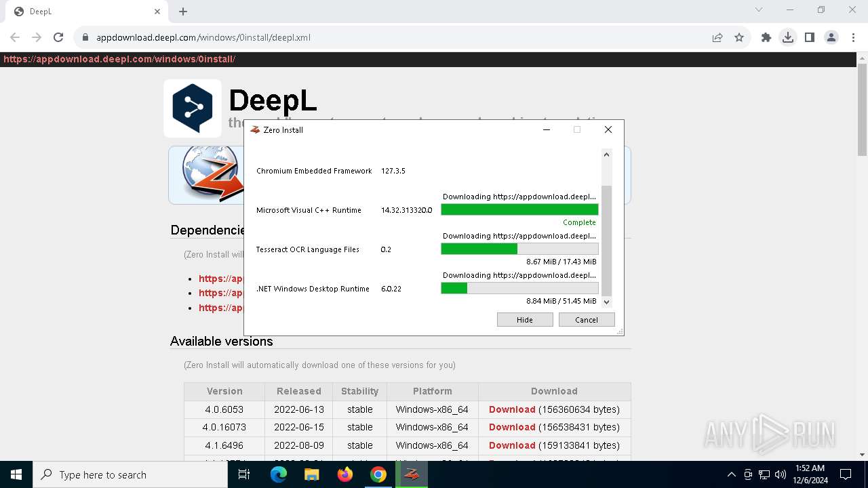Click the Zero Install globe logo

click(x=212, y=175)
